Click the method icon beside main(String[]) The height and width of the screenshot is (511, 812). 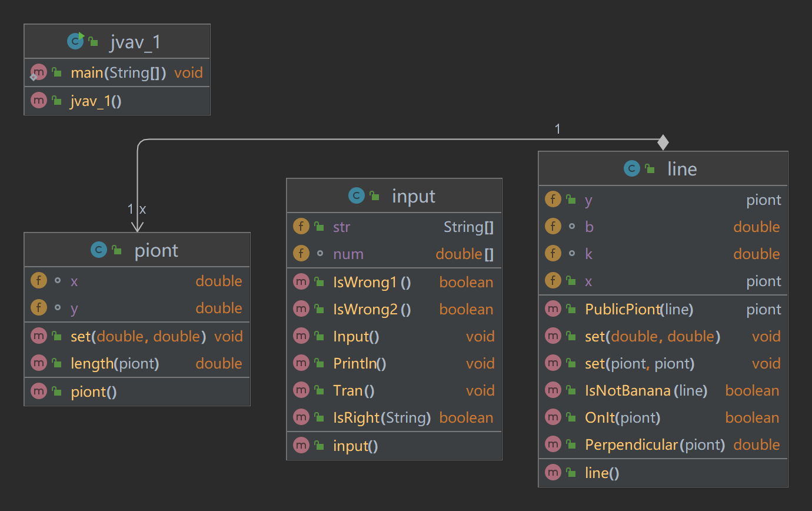[38, 73]
